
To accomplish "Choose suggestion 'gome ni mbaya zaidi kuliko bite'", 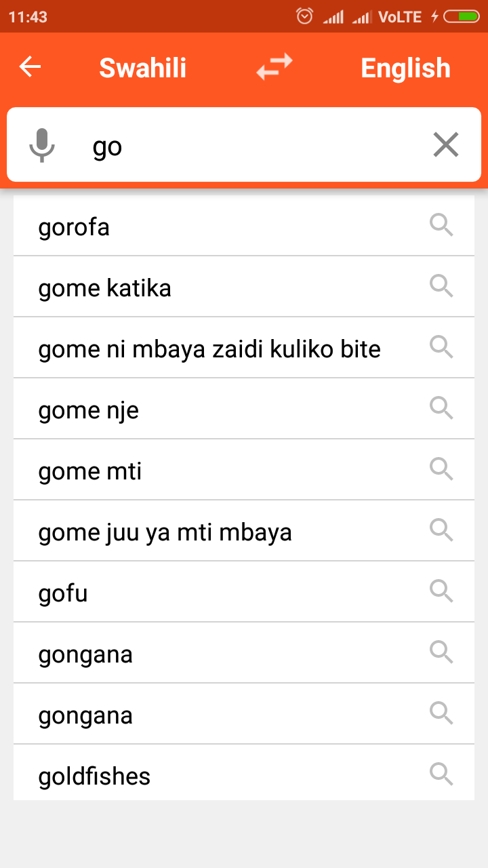I will [209, 349].
